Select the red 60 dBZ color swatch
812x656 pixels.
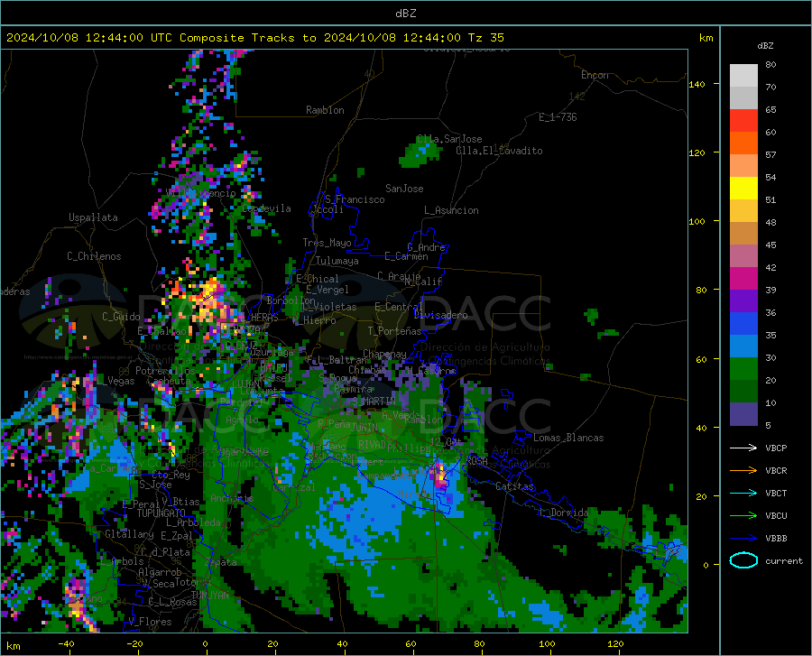tap(743, 121)
